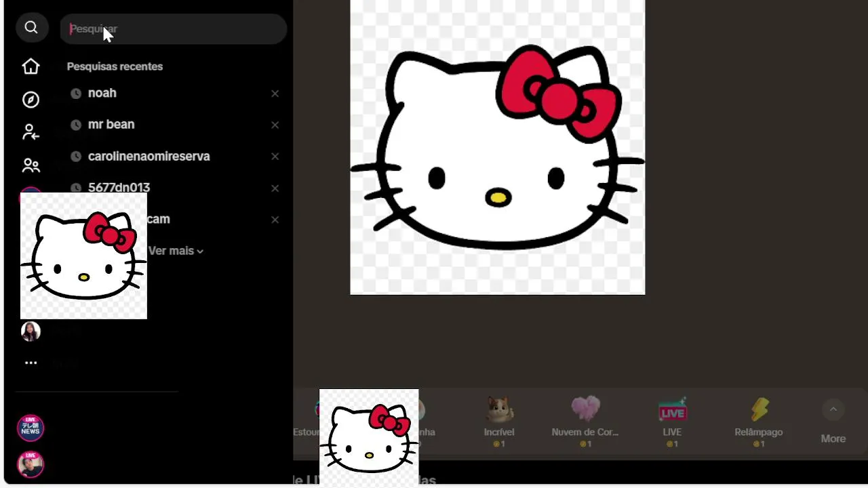Click the large Hello Kitty image
Image resolution: width=868 pixels, height=488 pixels.
(x=497, y=147)
